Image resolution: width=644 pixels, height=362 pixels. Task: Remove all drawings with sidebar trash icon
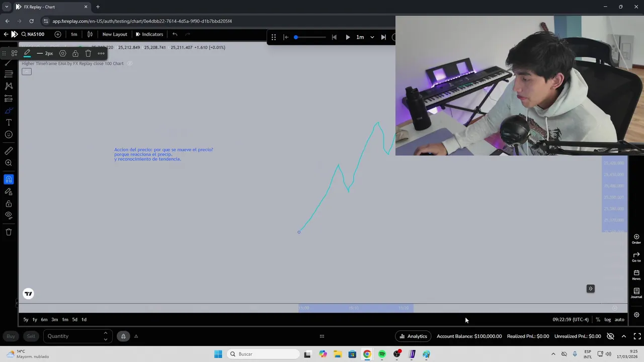pos(9,232)
